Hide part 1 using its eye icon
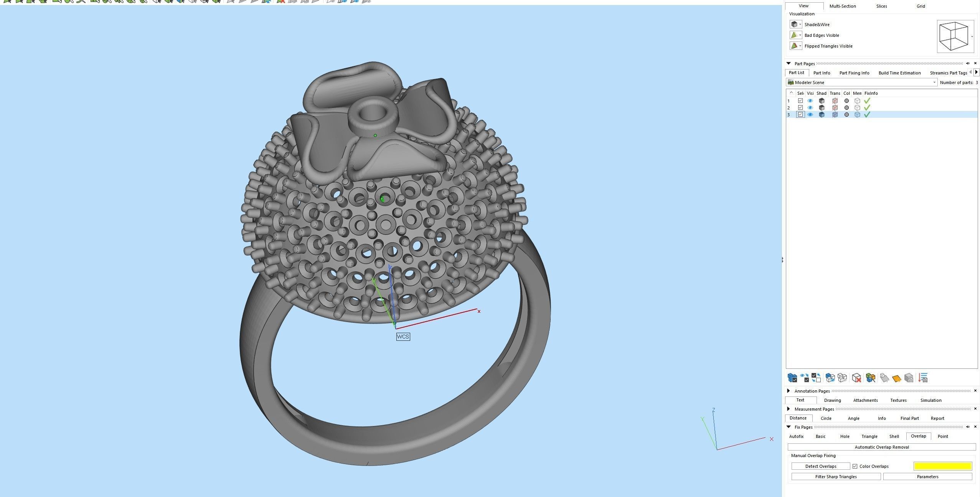 [x=810, y=101]
